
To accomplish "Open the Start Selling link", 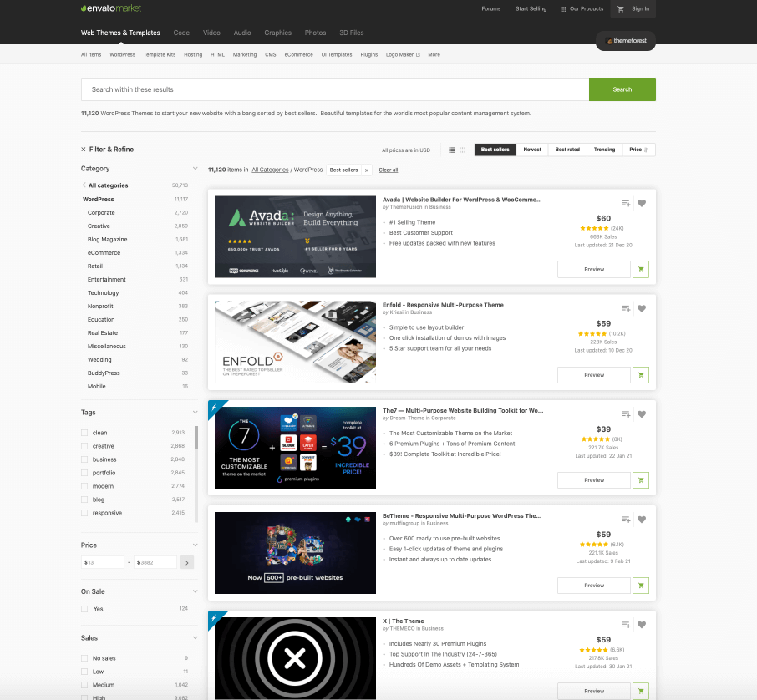I will (531, 8).
